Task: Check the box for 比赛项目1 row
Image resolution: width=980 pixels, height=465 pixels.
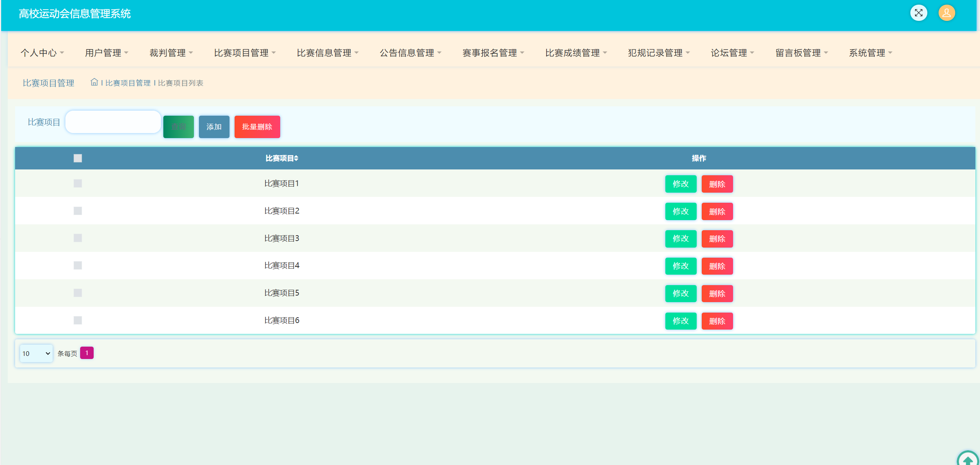Action: pyautogui.click(x=78, y=183)
